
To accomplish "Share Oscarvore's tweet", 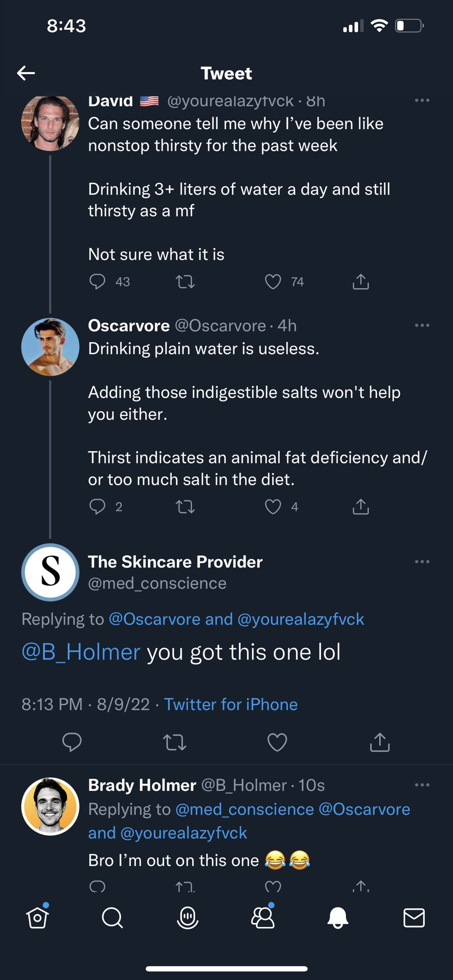I will coord(361,506).
